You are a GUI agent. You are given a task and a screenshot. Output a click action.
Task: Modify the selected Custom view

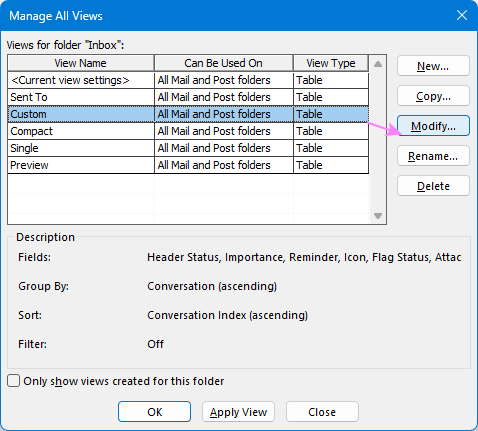click(433, 126)
